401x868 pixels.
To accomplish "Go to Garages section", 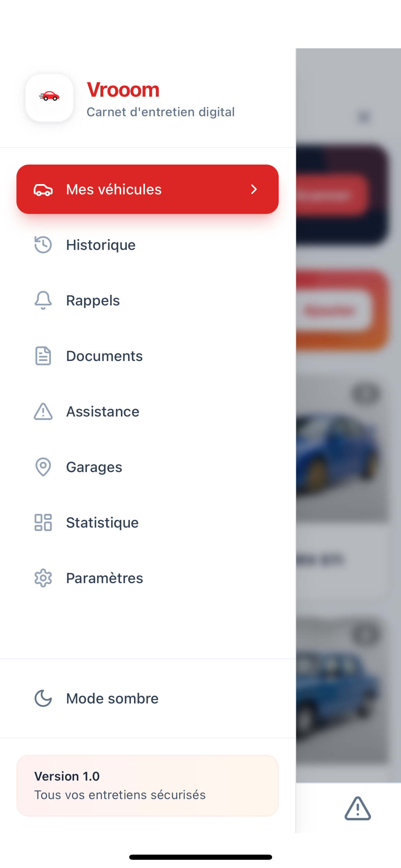I will (x=94, y=467).
